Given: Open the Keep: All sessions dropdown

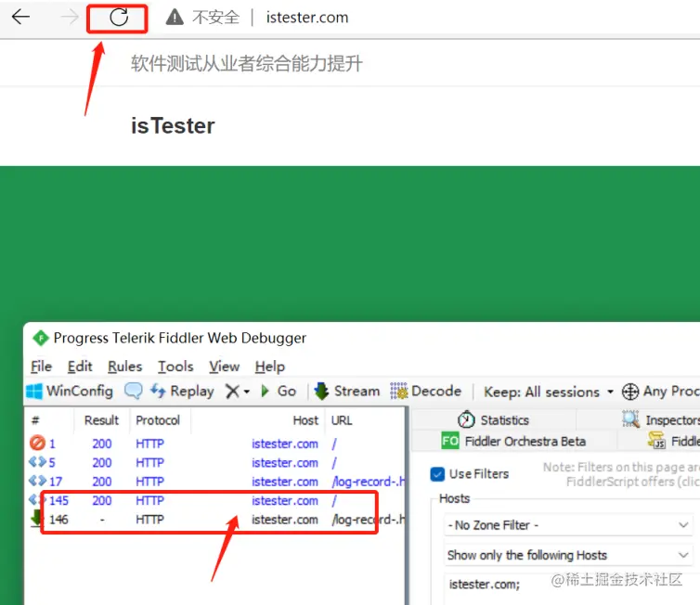Looking at the screenshot, I should point(549,393).
